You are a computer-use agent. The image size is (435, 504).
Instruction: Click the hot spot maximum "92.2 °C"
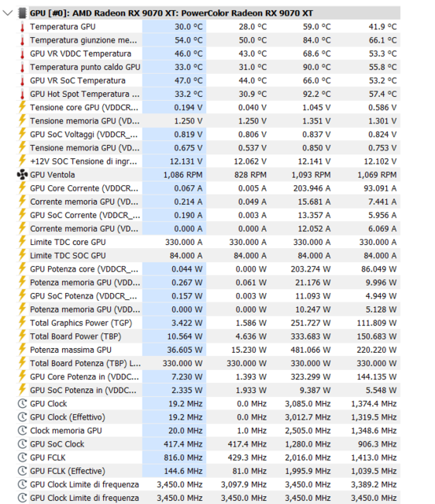316,94
